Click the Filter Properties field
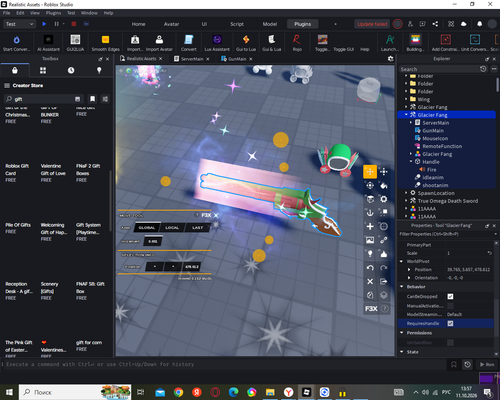 tap(446, 234)
